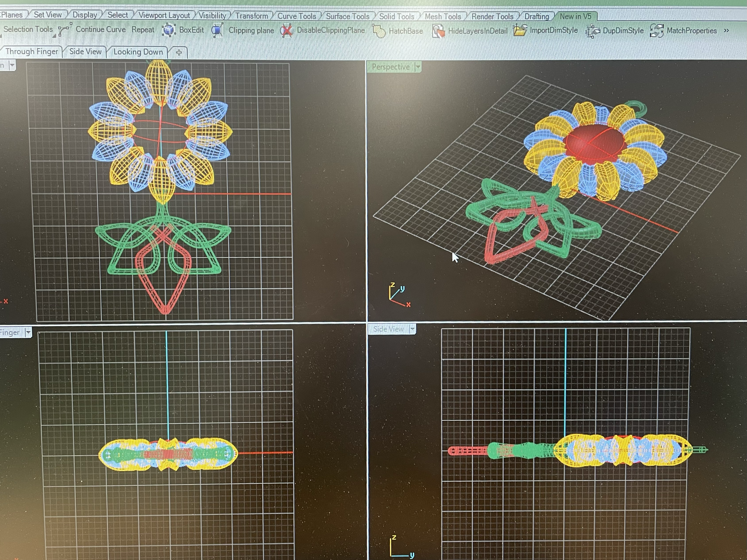Click the DisableClippingPlane red X icon
This screenshot has height=560, width=747.
click(x=287, y=31)
